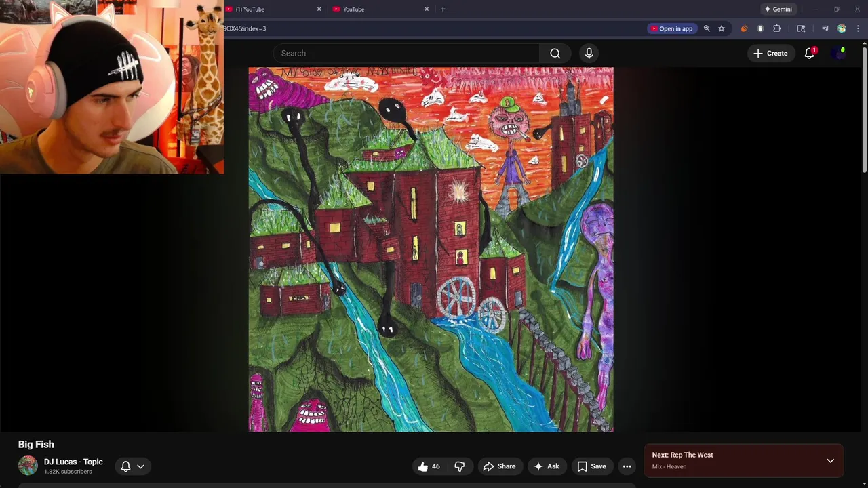Dislike the Big Fish video
This screenshot has height=488, width=868.
click(460, 466)
